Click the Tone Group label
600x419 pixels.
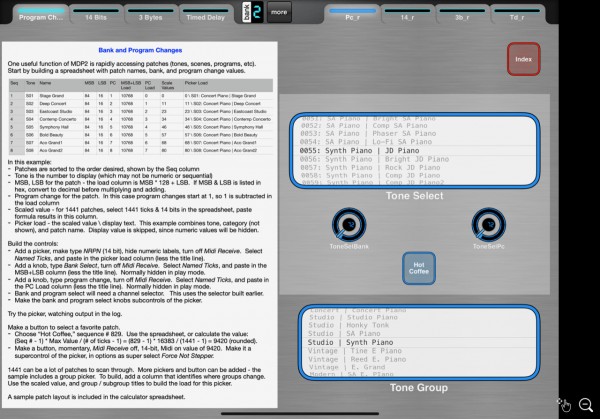419,388
